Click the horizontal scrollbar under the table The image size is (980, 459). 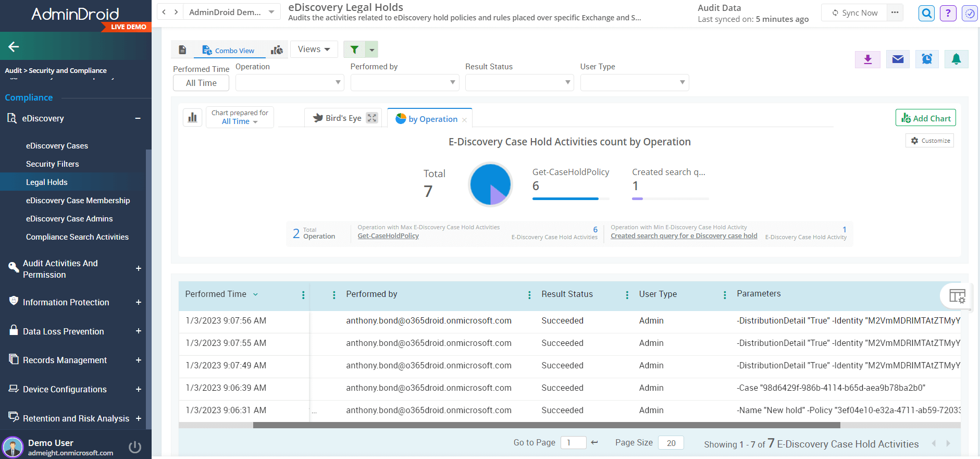tap(546, 425)
